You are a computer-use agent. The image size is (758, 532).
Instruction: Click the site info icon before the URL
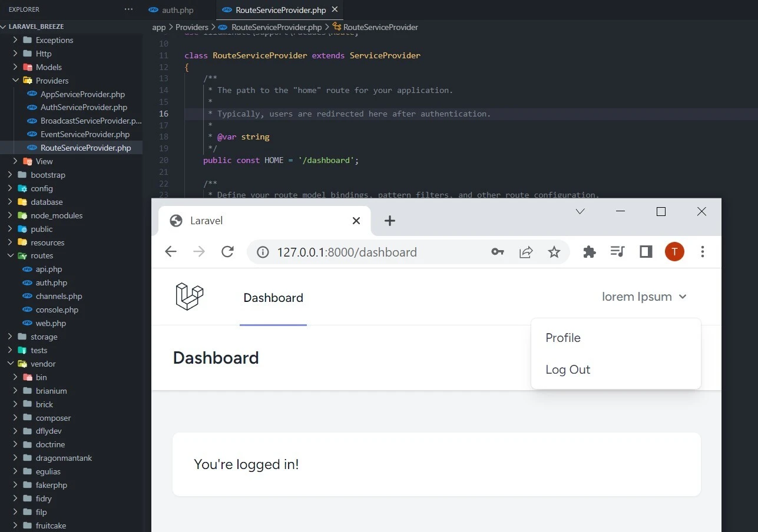click(262, 251)
